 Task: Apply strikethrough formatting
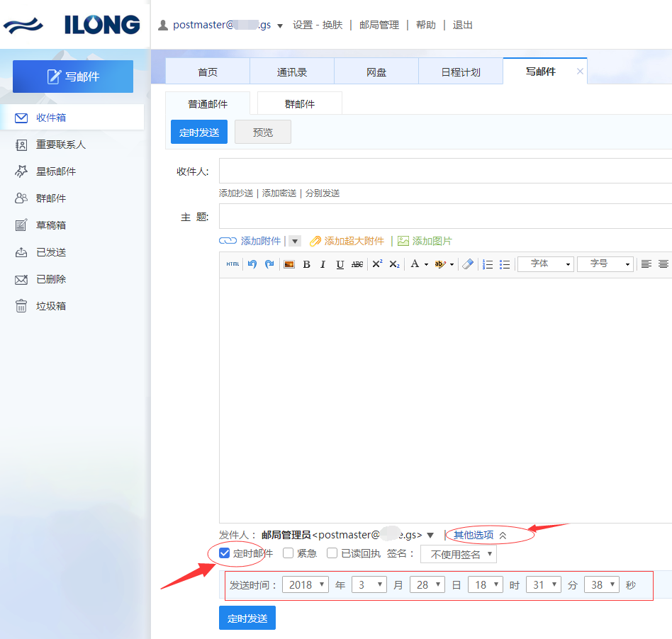click(x=357, y=264)
